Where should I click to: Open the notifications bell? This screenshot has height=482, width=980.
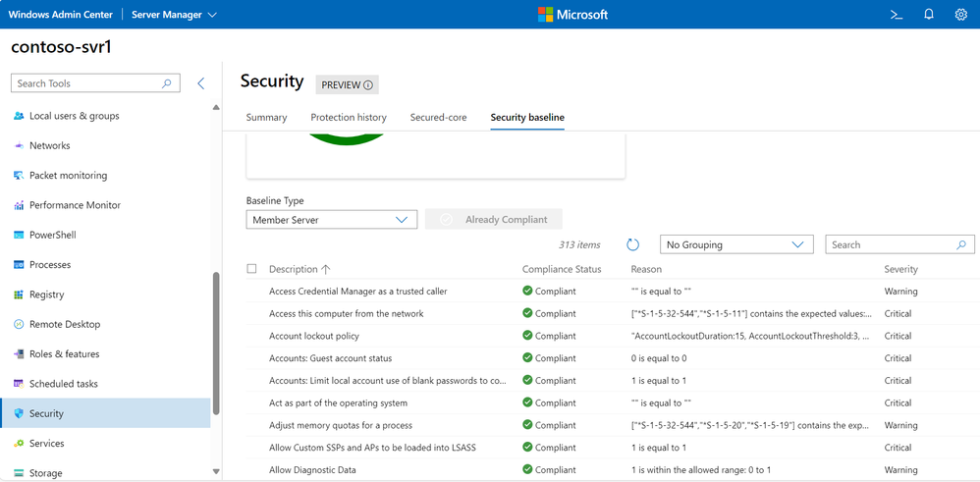tap(928, 15)
